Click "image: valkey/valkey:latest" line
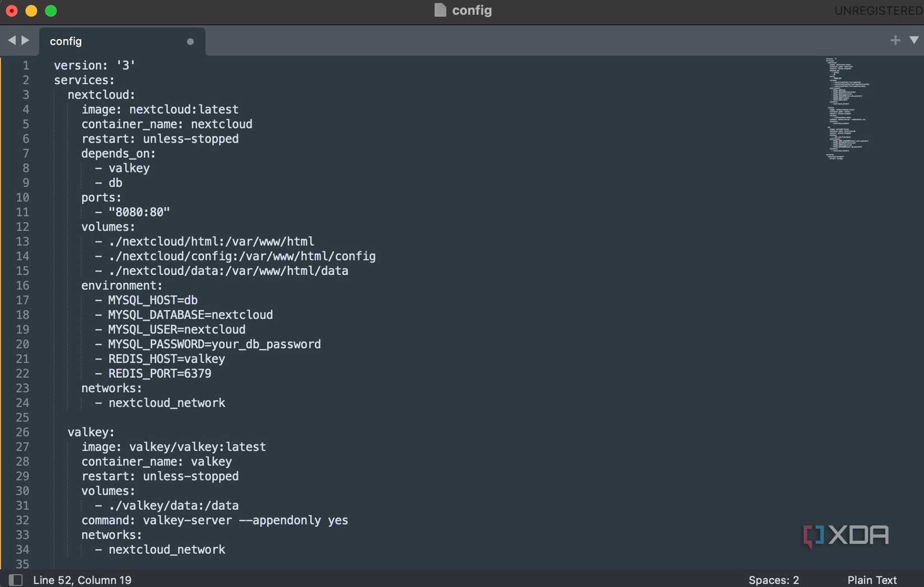 [x=174, y=447]
